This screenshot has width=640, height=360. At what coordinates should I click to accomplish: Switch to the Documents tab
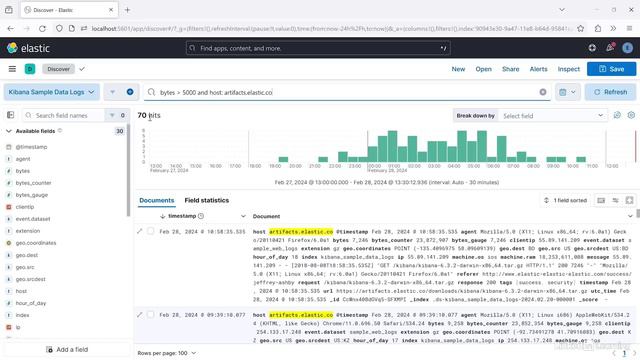157,200
